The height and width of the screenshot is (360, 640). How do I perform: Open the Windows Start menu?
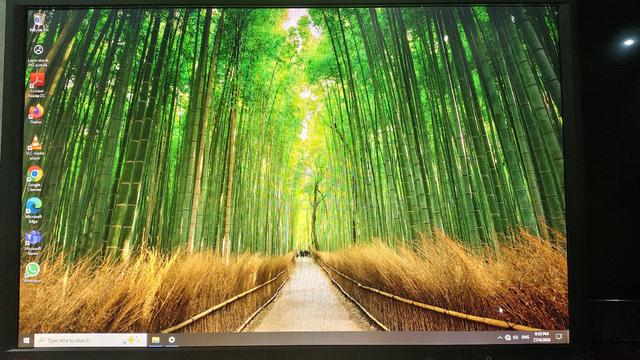click(27, 340)
